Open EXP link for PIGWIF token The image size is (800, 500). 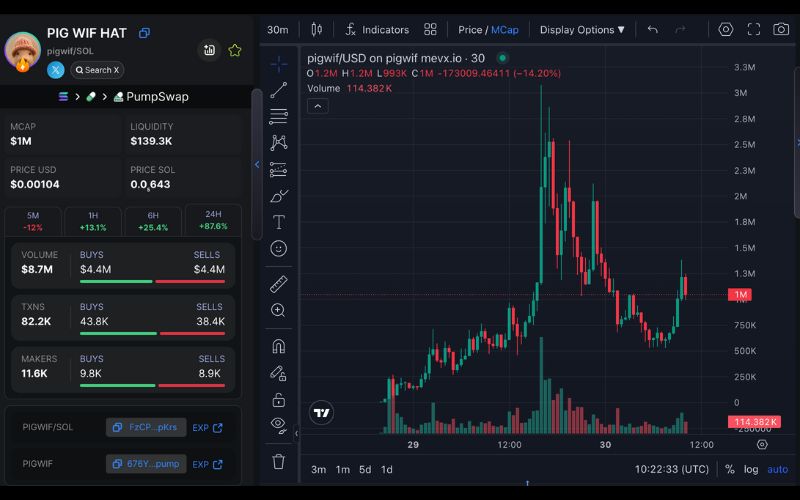click(207, 464)
